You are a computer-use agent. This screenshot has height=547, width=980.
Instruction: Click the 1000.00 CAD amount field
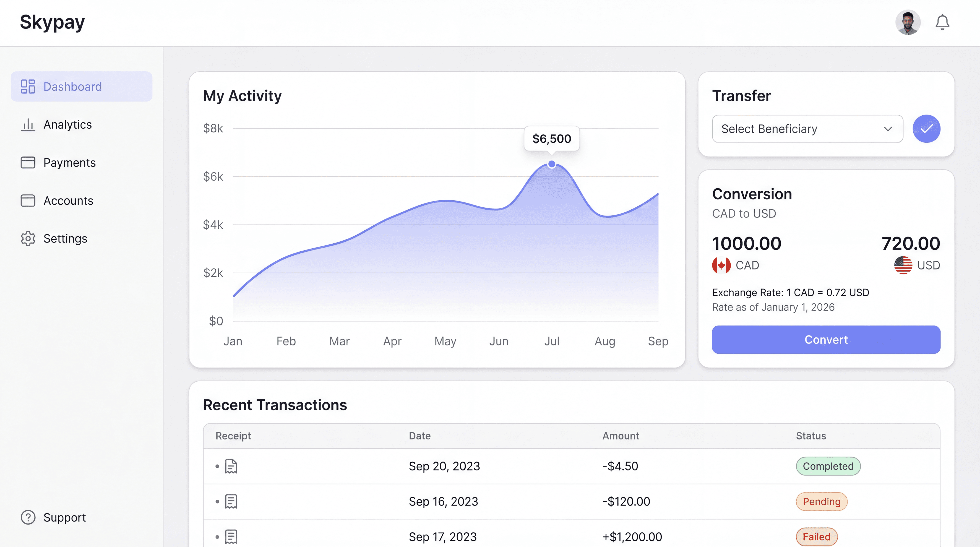click(x=746, y=243)
